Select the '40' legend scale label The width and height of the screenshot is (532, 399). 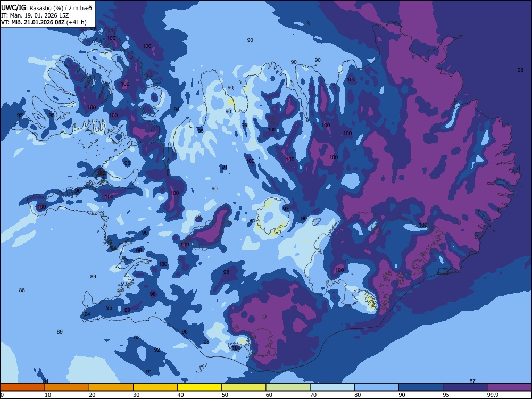180,395
